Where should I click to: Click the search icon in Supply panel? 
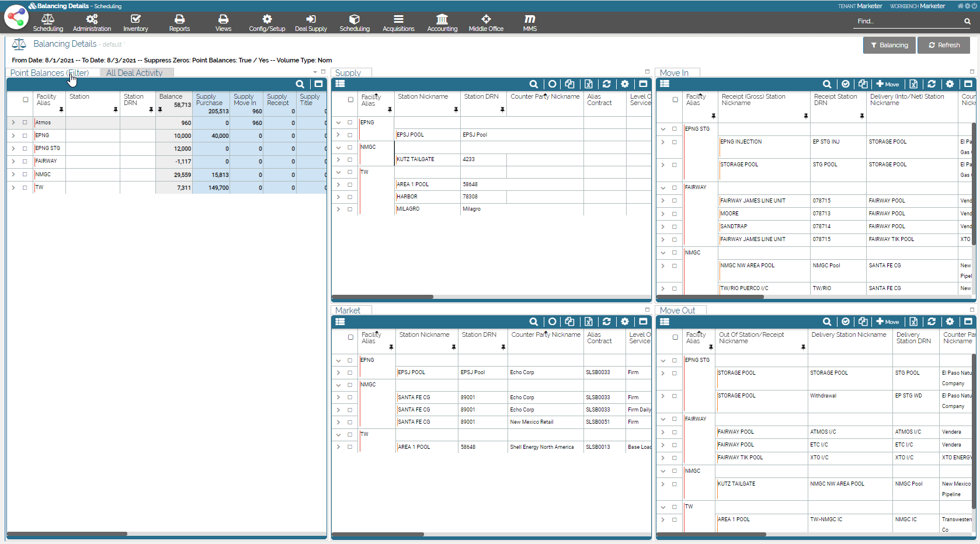coord(533,84)
